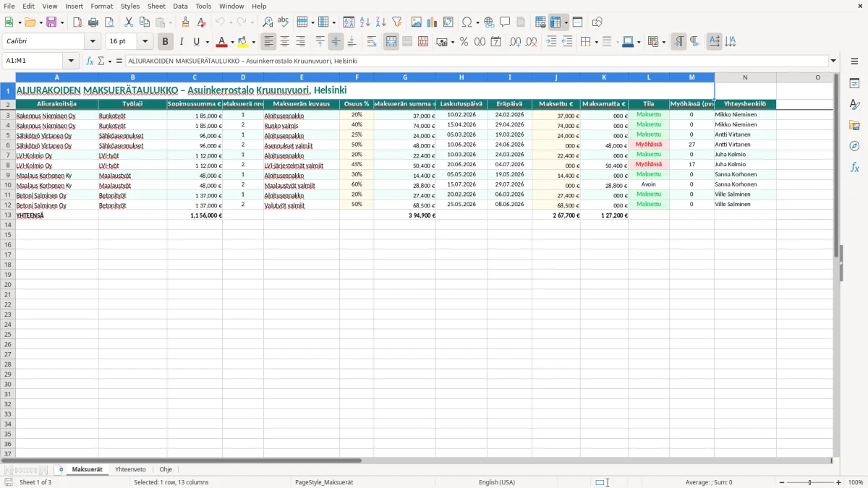This screenshot has height=488, width=868.
Task: Run the Spelling check
Action: point(284,22)
